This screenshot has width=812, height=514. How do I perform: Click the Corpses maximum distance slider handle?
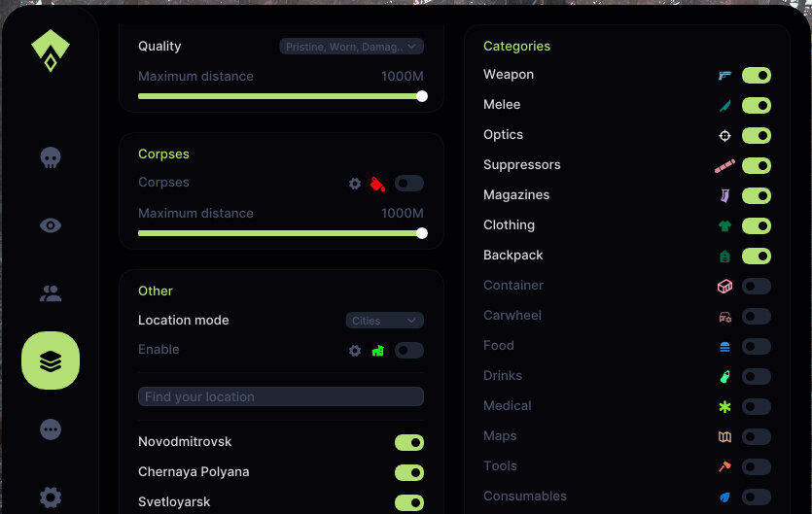click(x=422, y=233)
